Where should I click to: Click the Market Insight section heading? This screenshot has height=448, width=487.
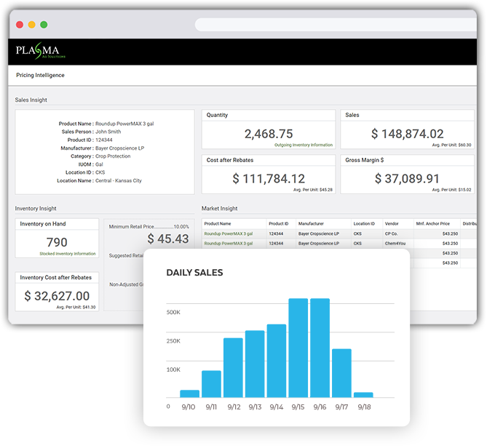coord(220,209)
